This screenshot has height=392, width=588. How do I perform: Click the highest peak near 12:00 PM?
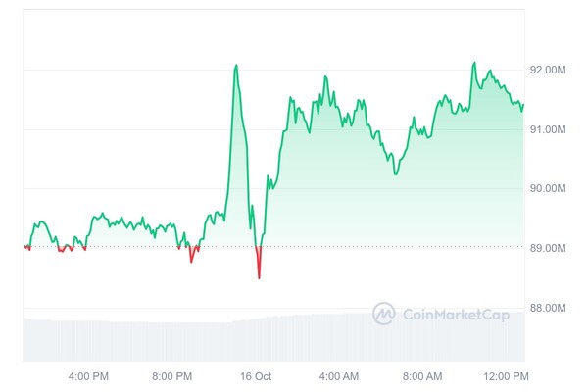[x=474, y=63]
